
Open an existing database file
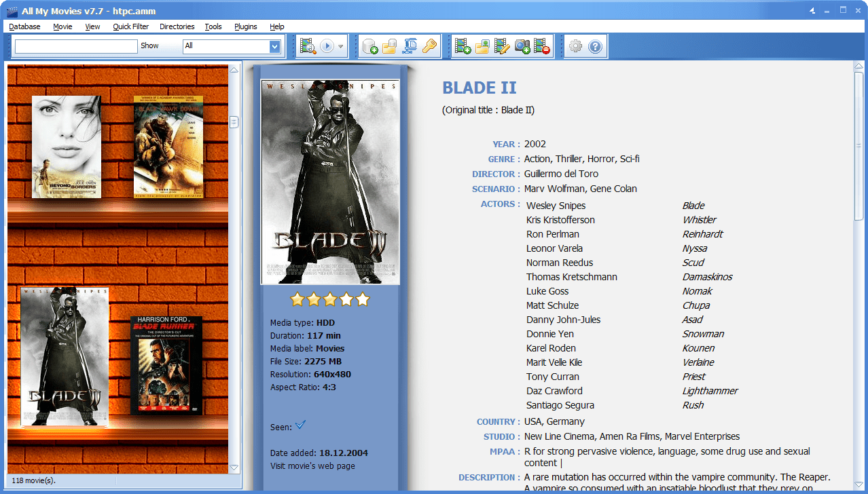click(388, 46)
